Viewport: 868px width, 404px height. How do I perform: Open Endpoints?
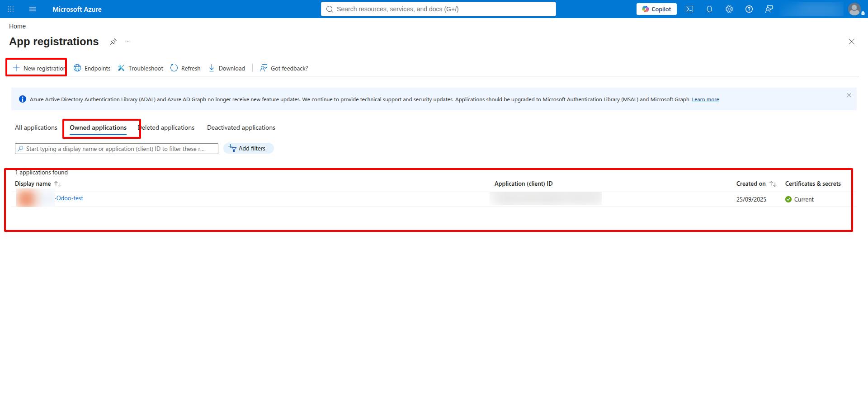pos(92,68)
